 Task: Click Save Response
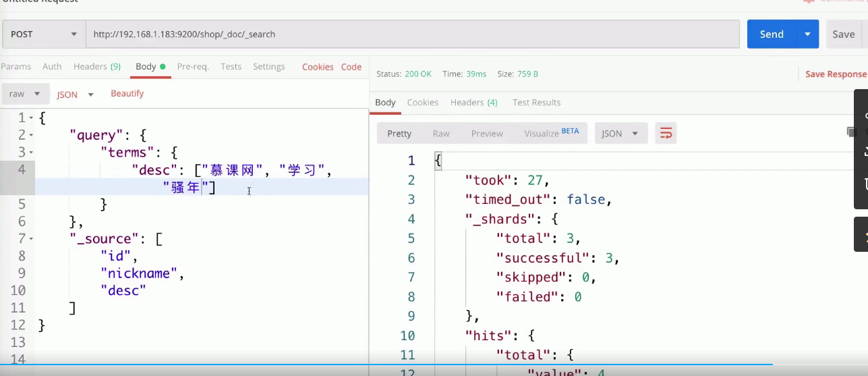pos(836,74)
